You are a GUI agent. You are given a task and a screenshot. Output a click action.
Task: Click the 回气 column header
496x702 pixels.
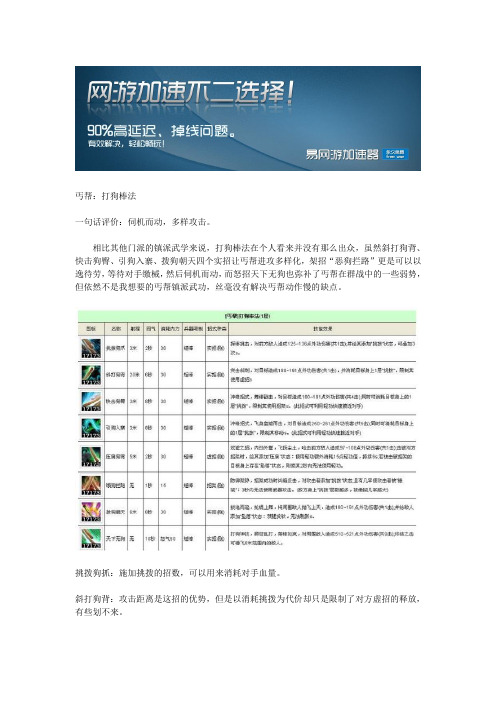coord(151,329)
